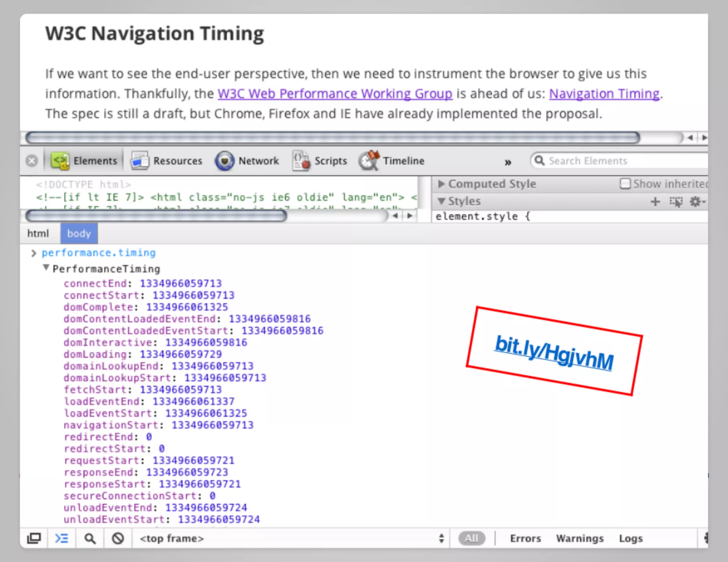The image size is (728, 562).
Task: Open the Scripts panel icon
Action: [301, 161]
